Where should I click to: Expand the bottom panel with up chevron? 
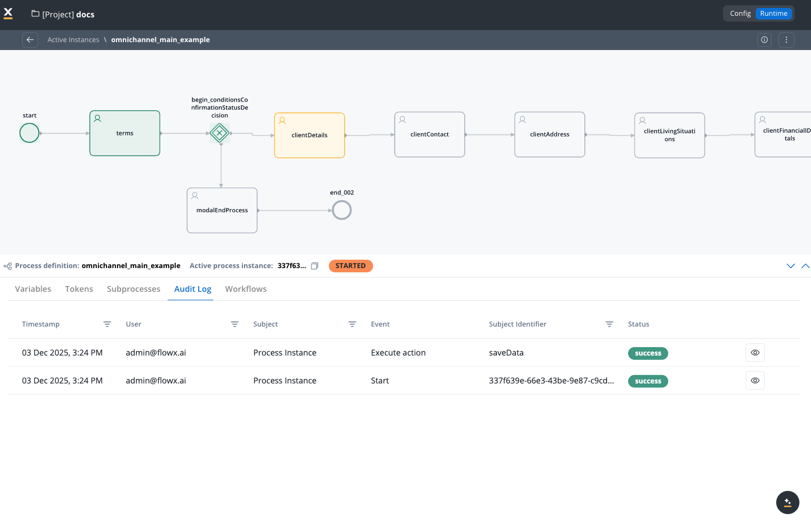pos(805,266)
